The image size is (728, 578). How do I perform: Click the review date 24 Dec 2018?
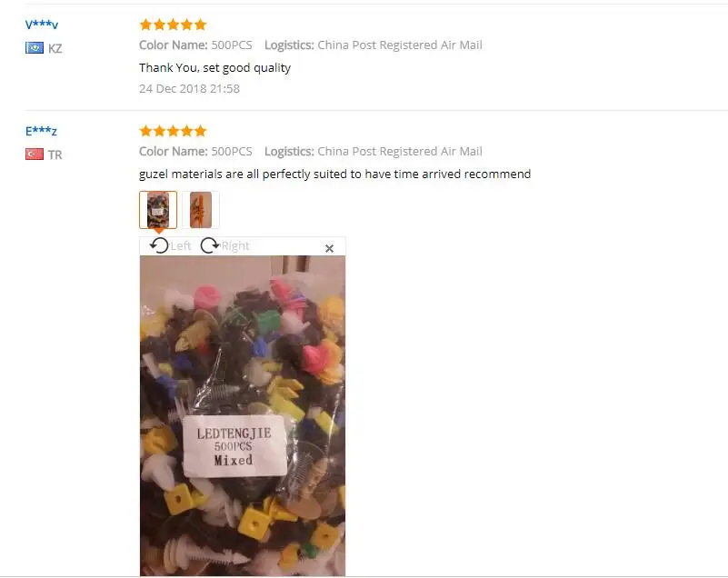tap(189, 89)
